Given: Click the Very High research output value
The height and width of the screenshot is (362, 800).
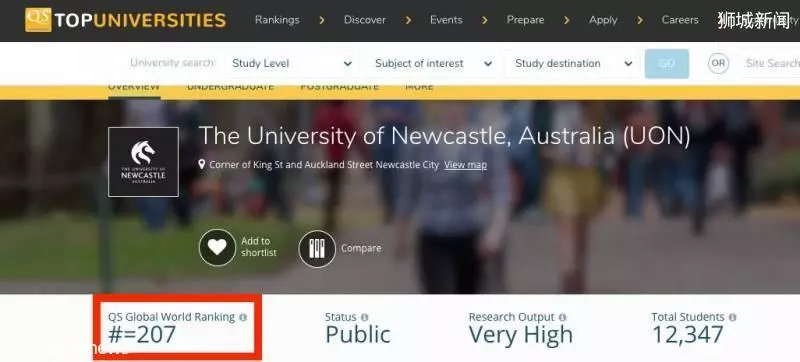Looking at the screenshot, I should (521, 335).
